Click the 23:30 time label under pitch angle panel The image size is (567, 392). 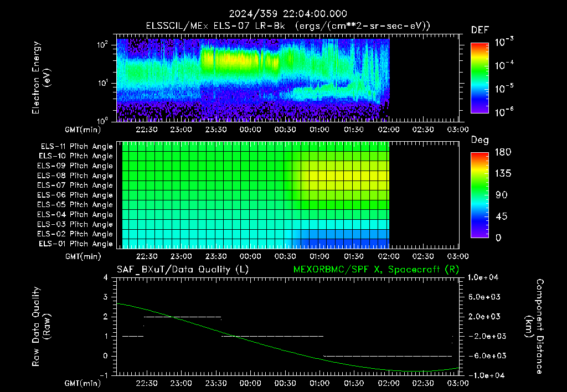point(216,257)
